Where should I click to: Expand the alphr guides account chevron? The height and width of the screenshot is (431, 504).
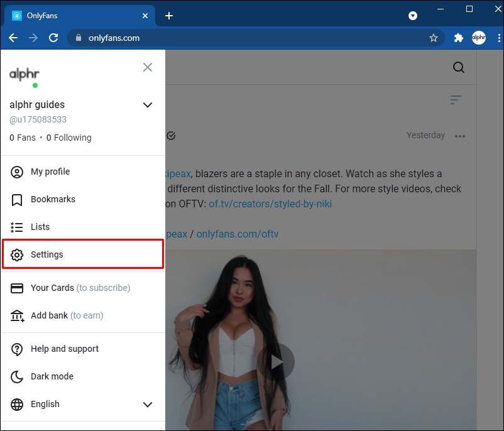tap(148, 105)
